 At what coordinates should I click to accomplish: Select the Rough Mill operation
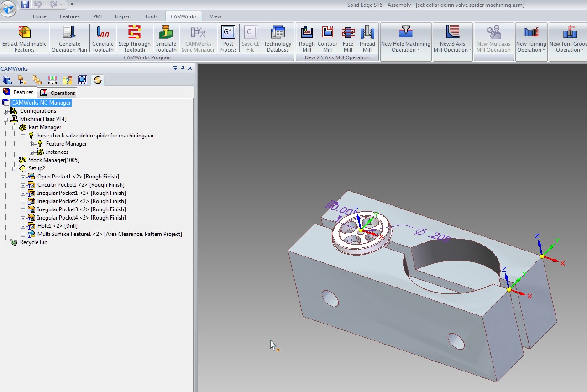click(307, 39)
